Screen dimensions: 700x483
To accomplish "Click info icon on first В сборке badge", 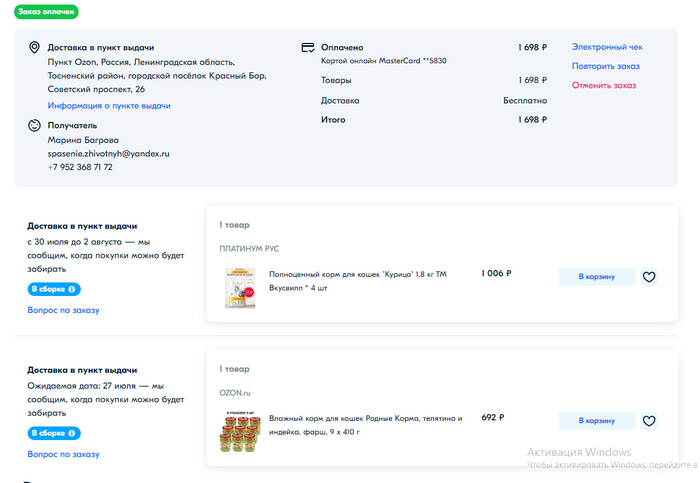I will pos(72,289).
